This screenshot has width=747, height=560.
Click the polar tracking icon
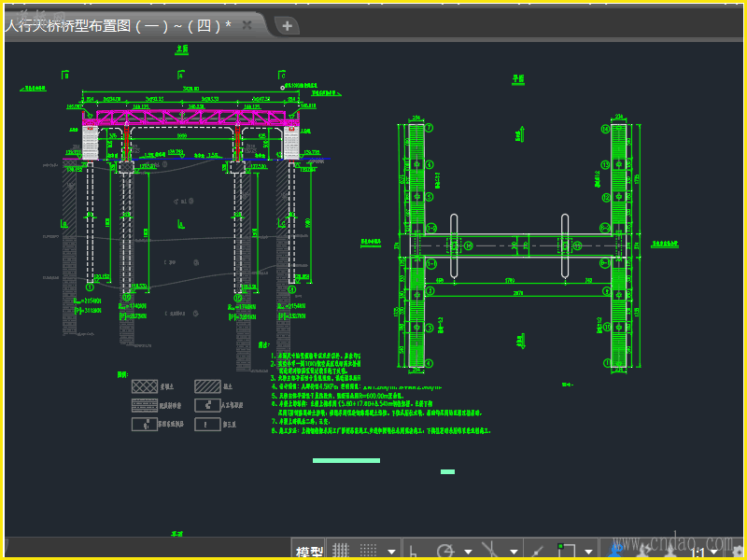coord(445,551)
